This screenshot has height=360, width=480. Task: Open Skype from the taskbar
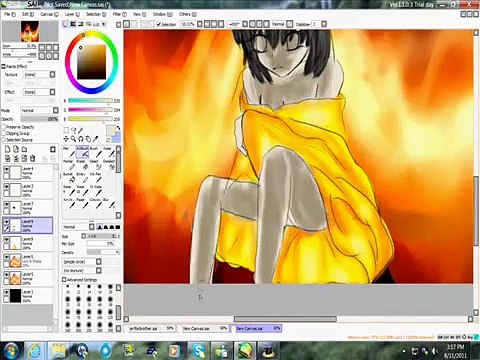point(199,351)
